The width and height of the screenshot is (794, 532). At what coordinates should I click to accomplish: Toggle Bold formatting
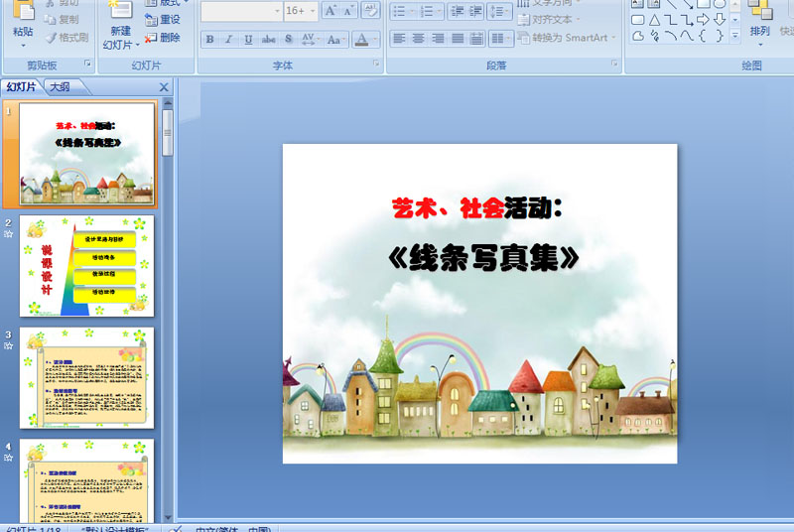tap(209, 39)
